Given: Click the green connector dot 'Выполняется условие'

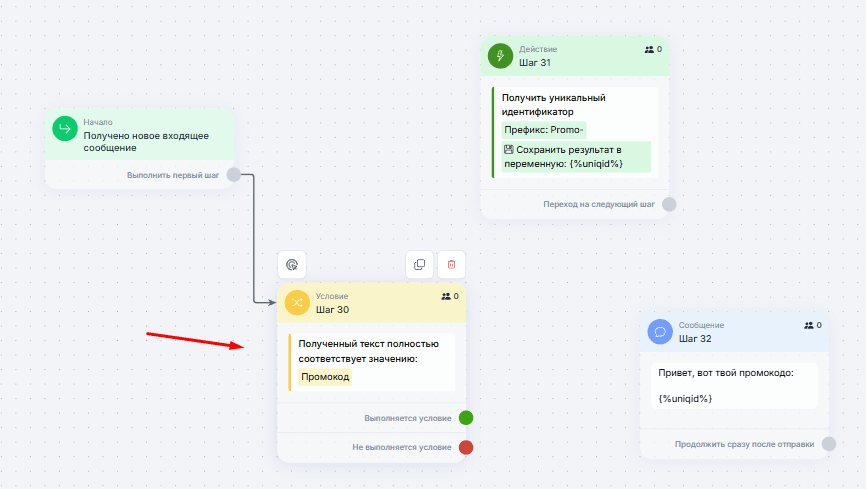Looking at the screenshot, I should [x=466, y=418].
